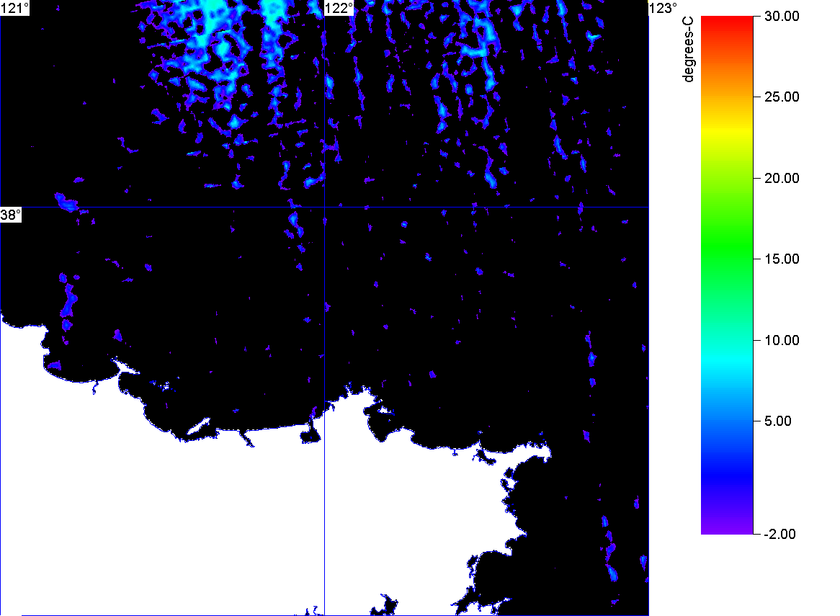The image size is (840, 616).
Task: Select the 5.00 colorbar tick label
Action: [x=778, y=421]
